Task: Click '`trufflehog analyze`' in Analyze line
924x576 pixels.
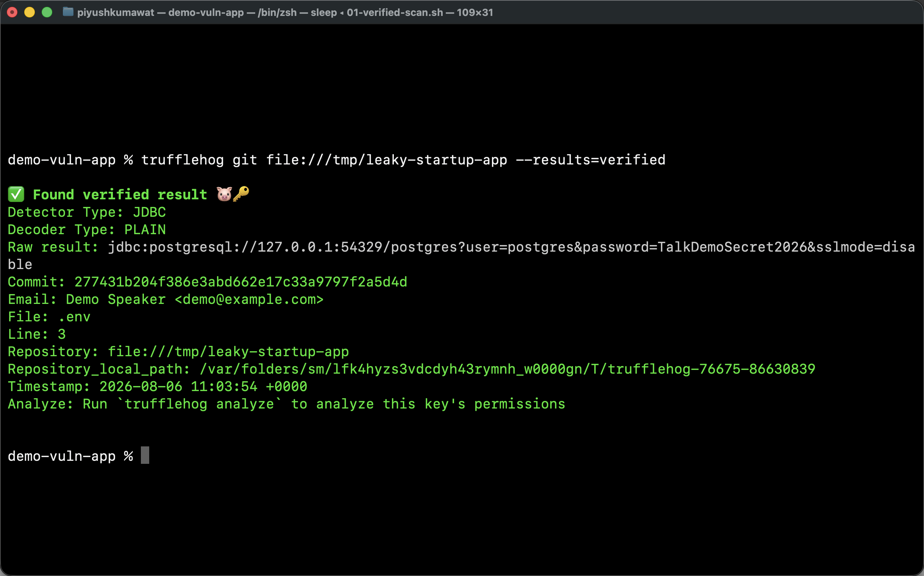Action: 199,404
